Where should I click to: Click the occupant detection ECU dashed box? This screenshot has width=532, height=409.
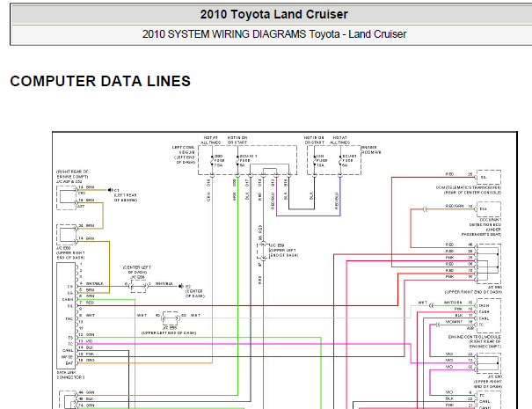pyautogui.click(x=489, y=209)
